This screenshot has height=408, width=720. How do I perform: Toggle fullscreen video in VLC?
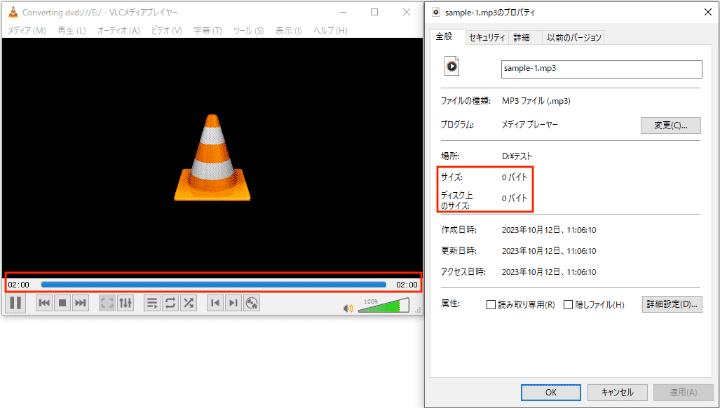click(x=107, y=303)
